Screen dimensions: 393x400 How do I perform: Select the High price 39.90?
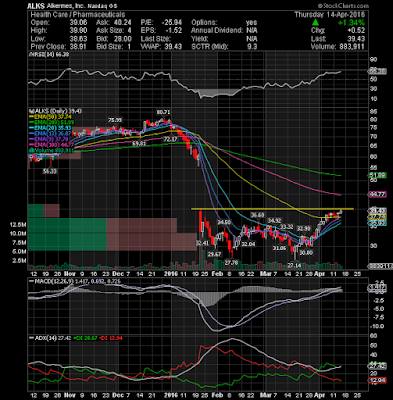pos(78,31)
